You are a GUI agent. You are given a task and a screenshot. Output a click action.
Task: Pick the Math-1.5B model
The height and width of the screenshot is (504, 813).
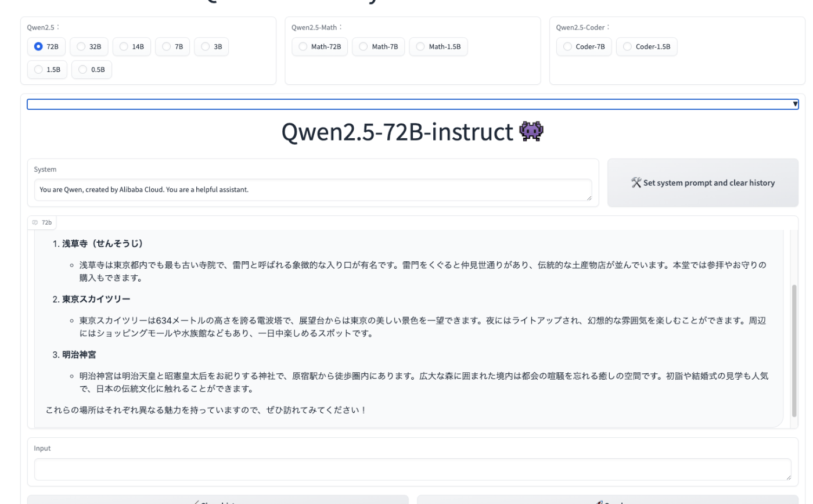click(x=438, y=46)
